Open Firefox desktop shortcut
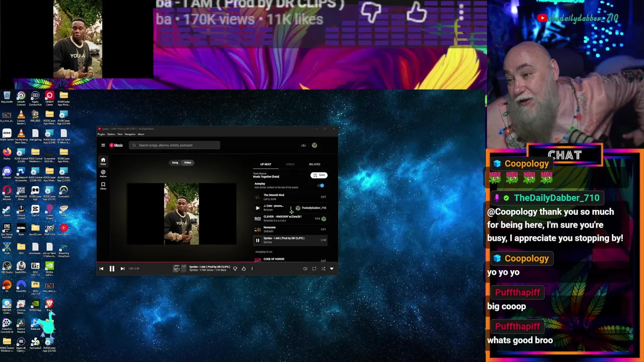 point(7,154)
